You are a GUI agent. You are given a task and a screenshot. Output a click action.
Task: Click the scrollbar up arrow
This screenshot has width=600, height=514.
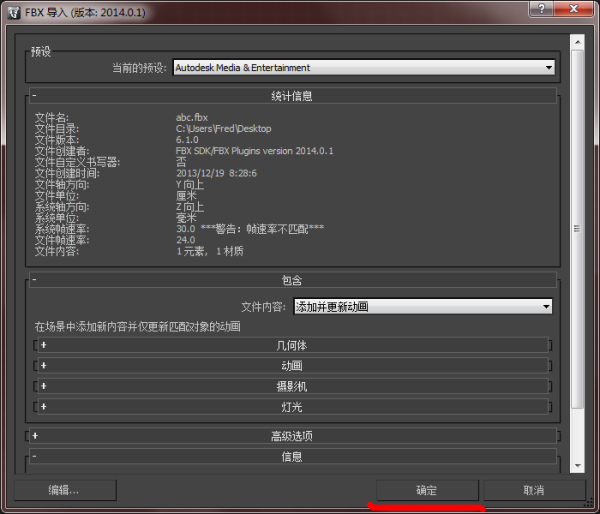pos(578,41)
